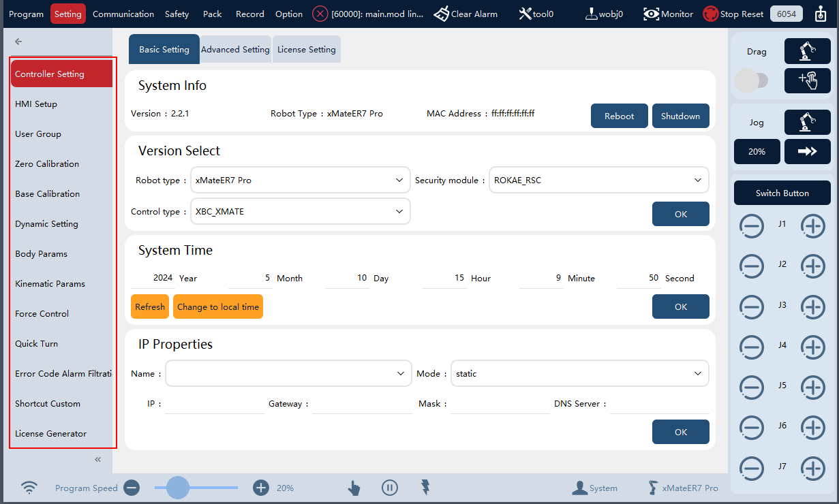Click the double arrow jog mode icon
This screenshot has height=504, width=839.
pos(808,151)
